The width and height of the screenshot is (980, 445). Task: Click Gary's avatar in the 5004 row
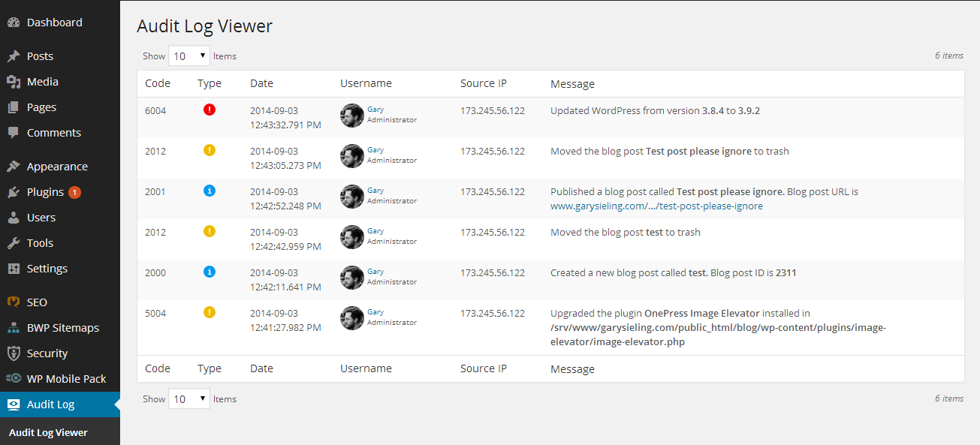[352, 317]
